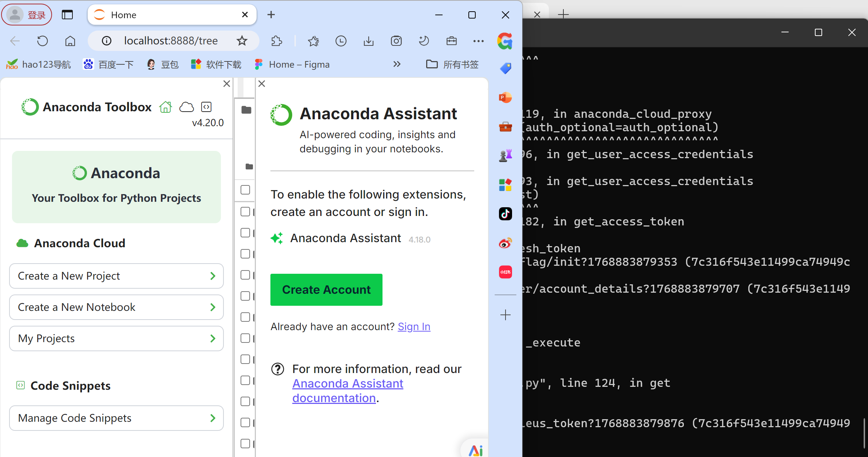Tick the select-all checkbox in file list

click(x=245, y=190)
